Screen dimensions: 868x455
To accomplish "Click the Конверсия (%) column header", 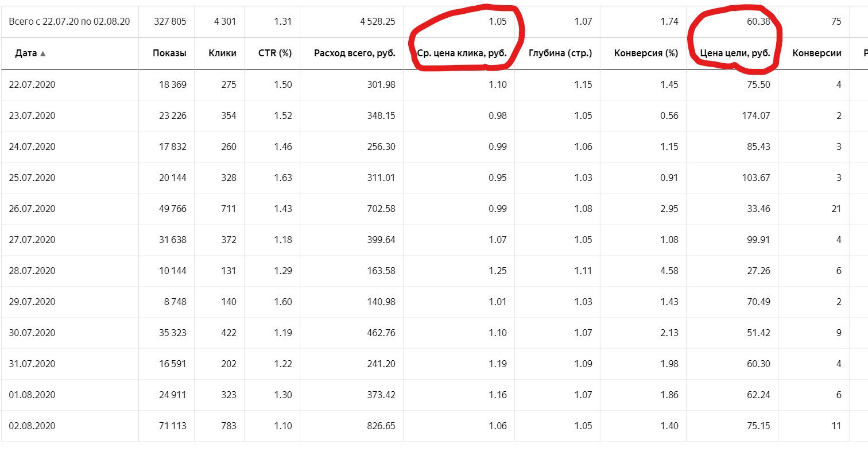I will tap(646, 53).
